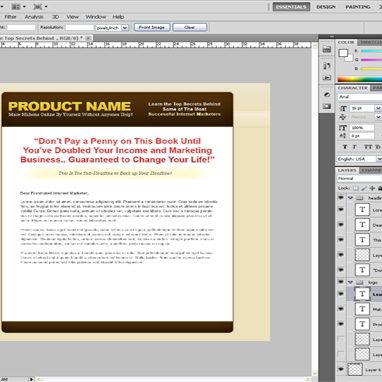The image size is (382, 382).
Task: Enable lock transparent pixels in the Layers panel
Action: pos(356,188)
